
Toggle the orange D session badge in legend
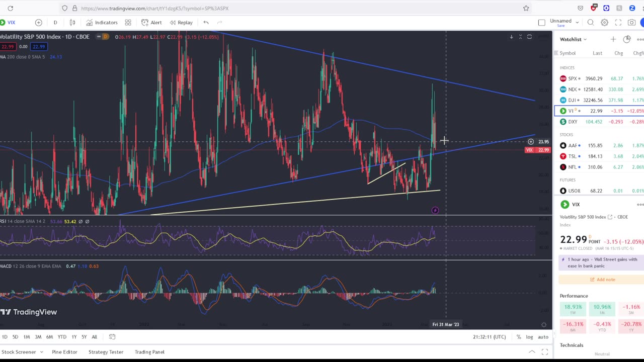pos(105,37)
